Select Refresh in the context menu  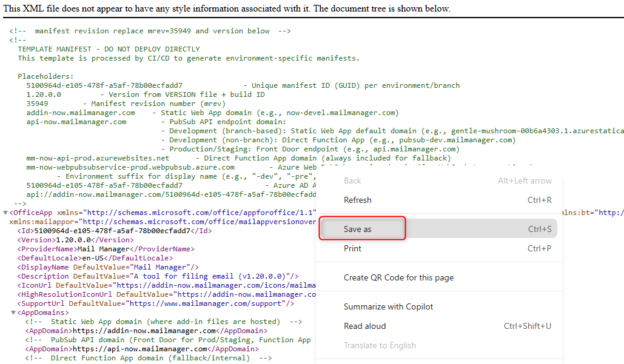(x=438, y=200)
